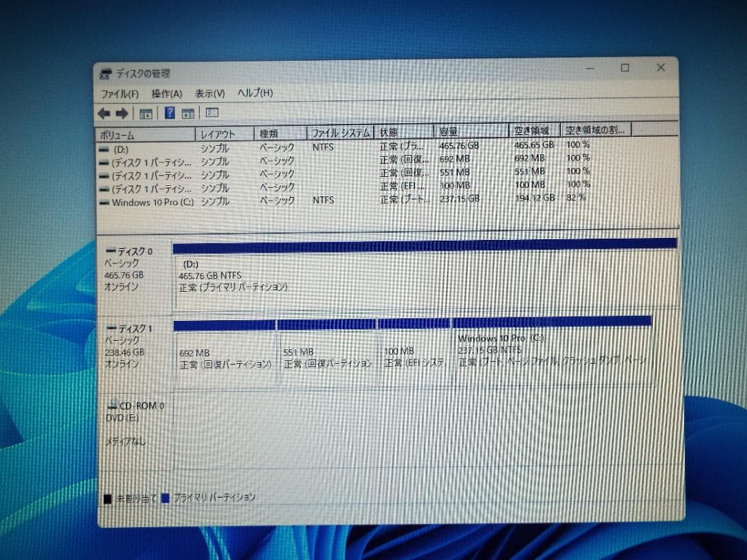Toggle the console tree visibility icon
Viewport: 747px width, 560px height.
click(146, 113)
